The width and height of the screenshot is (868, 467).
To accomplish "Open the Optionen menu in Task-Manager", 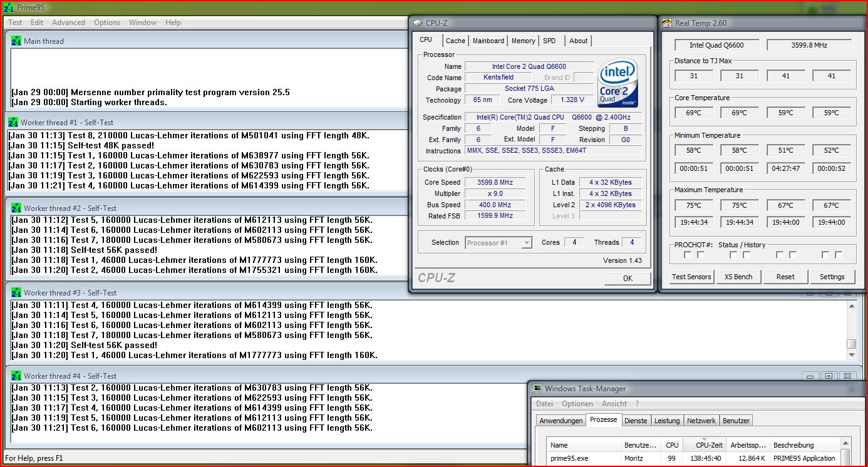I will tap(577, 404).
